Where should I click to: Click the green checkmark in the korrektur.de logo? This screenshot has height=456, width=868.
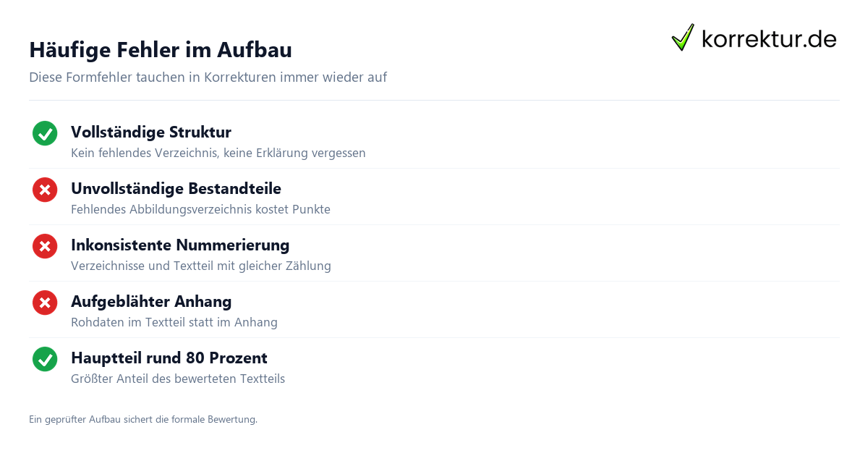coord(683,38)
